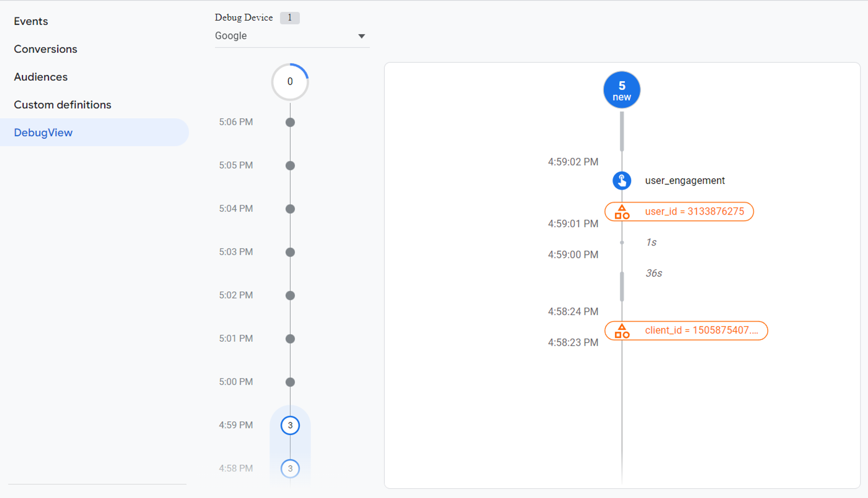Click the 0 events seconds counter circle

click(x=290, y=82)
